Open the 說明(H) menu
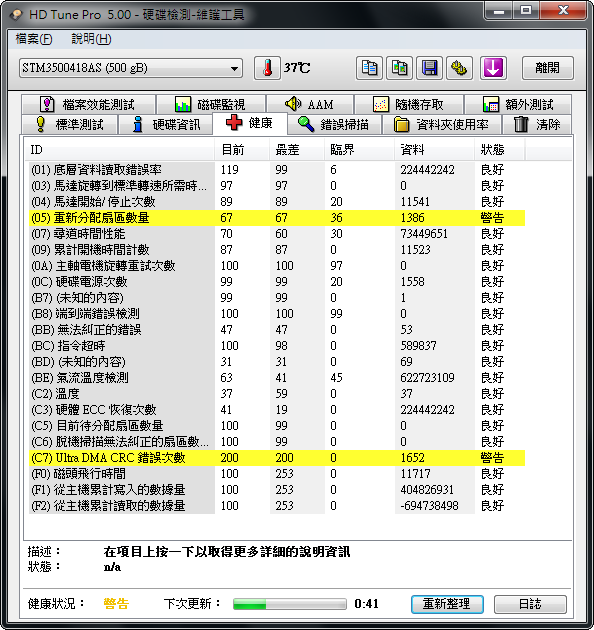 coord(91,39)
